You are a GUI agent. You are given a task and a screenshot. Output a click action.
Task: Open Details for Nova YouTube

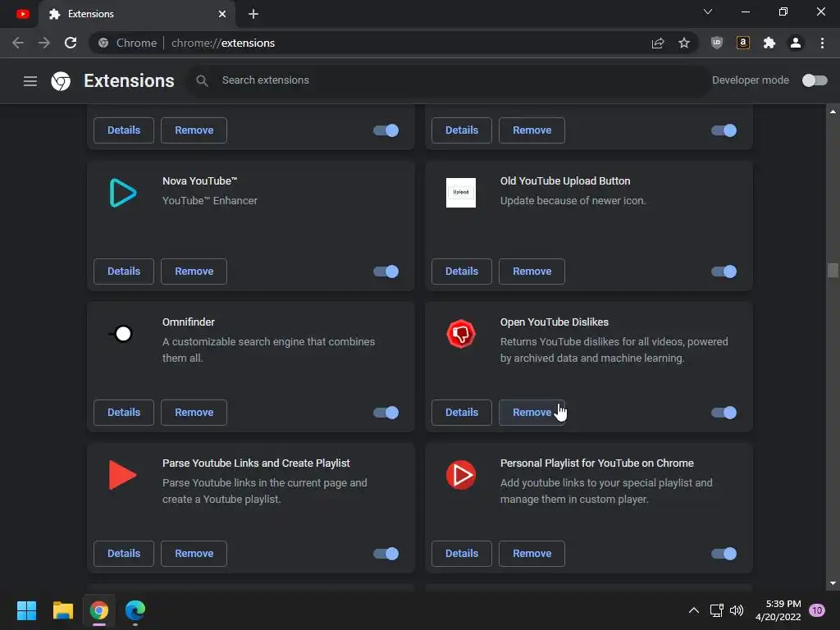click(124, 271)
